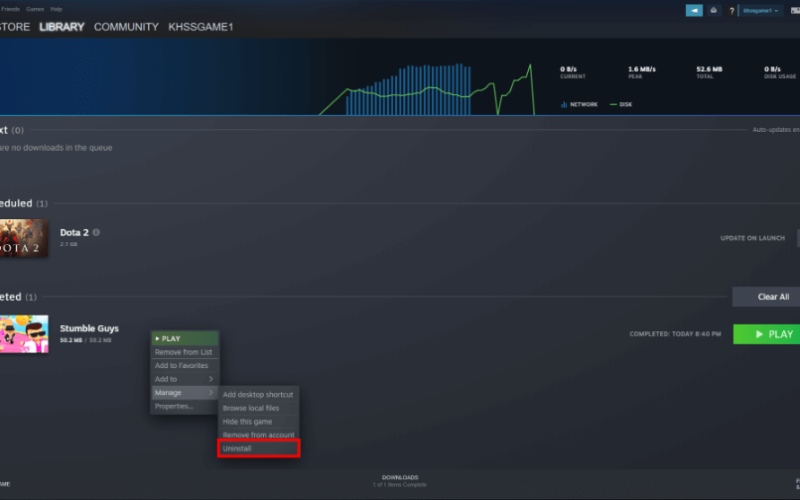Click the NETWORK legend in the graph

[579, 104]
